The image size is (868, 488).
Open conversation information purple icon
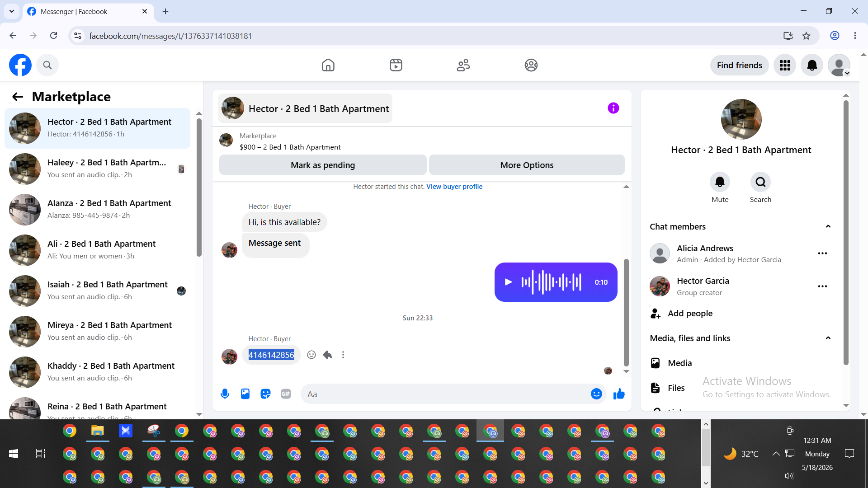613,108
